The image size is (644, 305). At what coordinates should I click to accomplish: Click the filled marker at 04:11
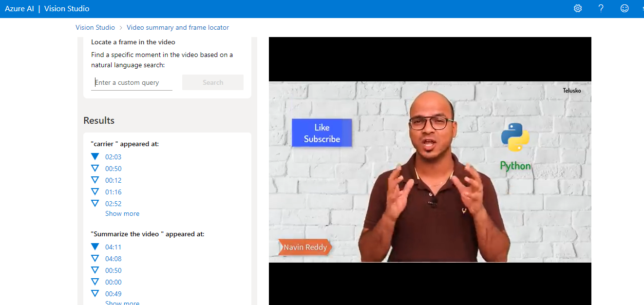[x=95, y=247]
